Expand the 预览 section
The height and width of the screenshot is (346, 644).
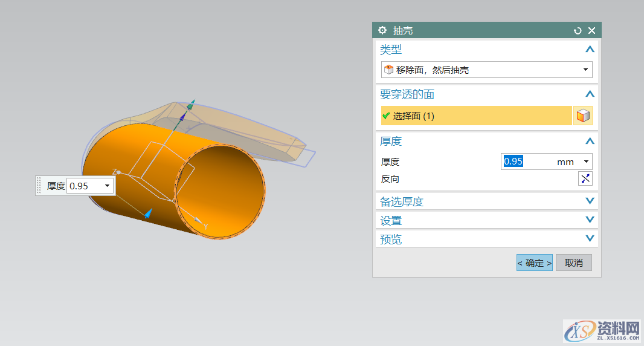tap(590, 238)
